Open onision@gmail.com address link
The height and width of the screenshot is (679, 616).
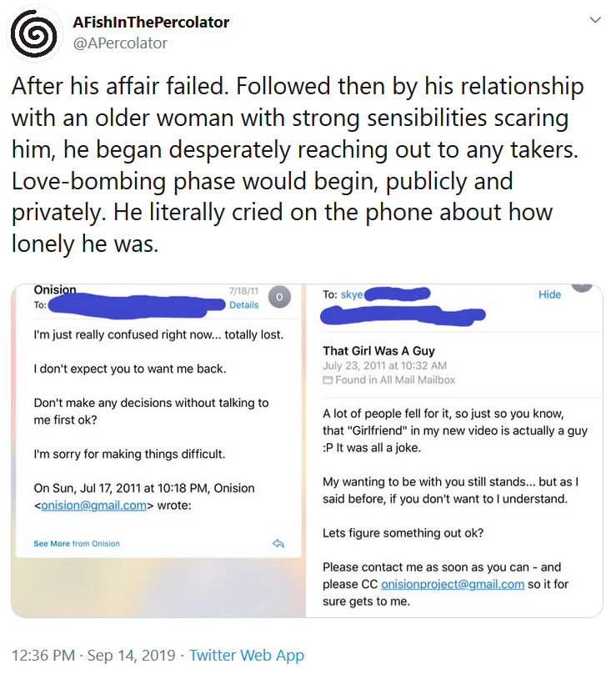pos(94,505)
